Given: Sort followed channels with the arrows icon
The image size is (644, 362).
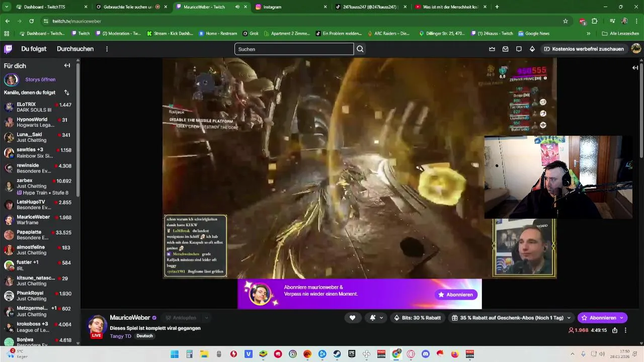Looking at the screenshot, I should (66, 93).
